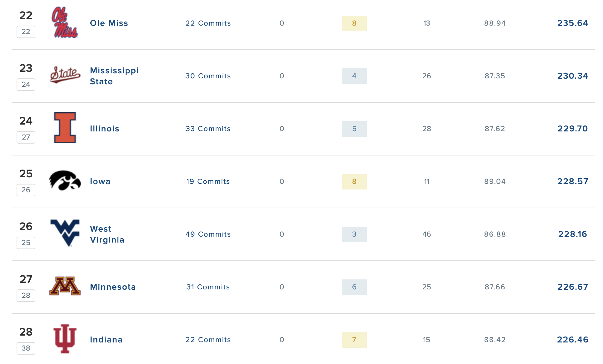Image resolution: width=603 pixels, height=364 pixels.
Task: View West Virginia 49 Commits
Action: [208, 234]
